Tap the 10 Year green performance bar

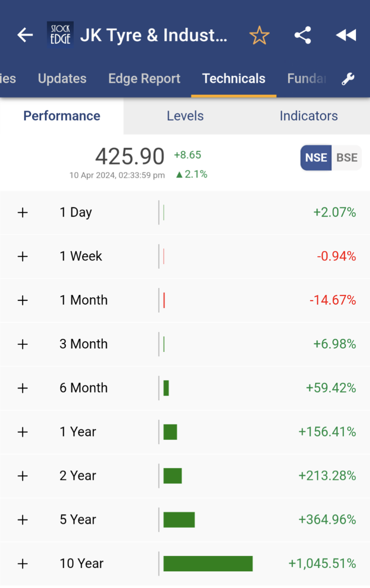coord(208,564)
